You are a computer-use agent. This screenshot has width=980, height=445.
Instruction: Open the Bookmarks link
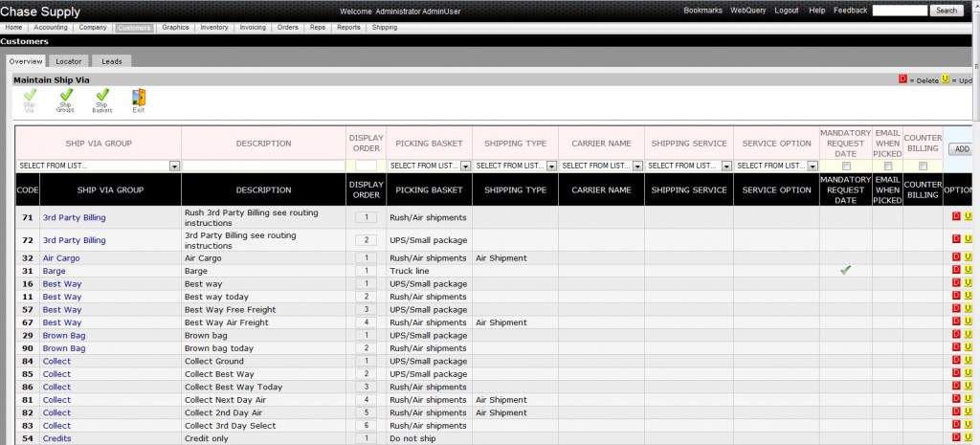(702, 11)
